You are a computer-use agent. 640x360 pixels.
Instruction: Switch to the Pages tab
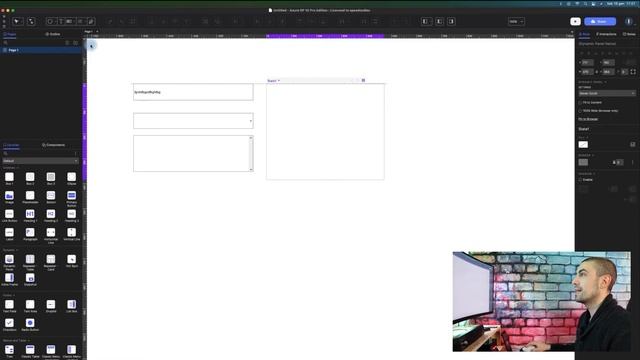click(10, 34)
